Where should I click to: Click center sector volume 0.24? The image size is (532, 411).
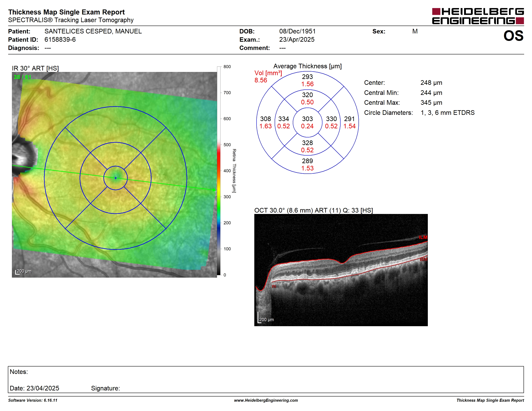pos(307,126)
